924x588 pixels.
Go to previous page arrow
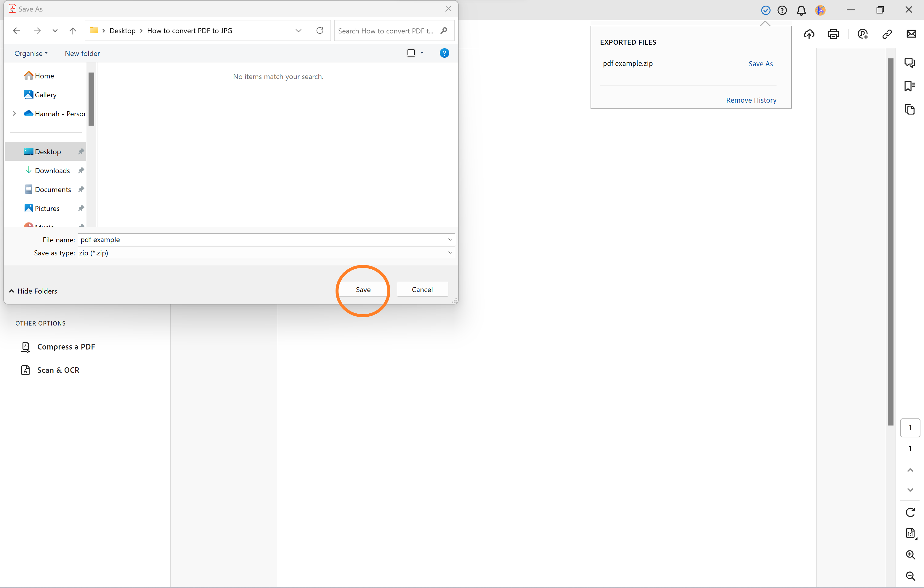click(x=910, y=470)
